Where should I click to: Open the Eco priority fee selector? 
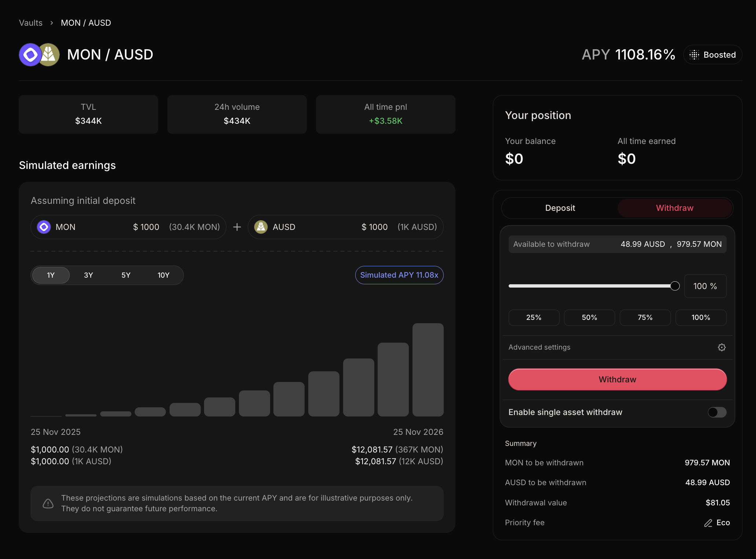click(x=723, y=523)
